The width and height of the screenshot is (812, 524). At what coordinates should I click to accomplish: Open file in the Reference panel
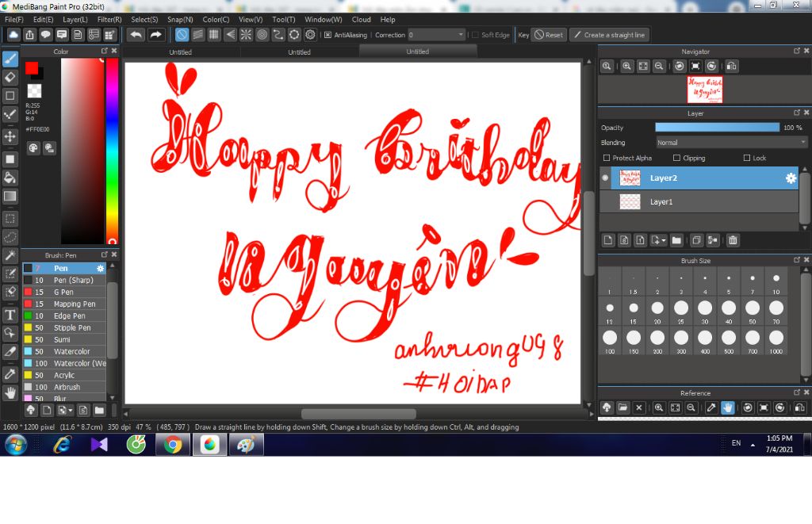pos(622,408)
